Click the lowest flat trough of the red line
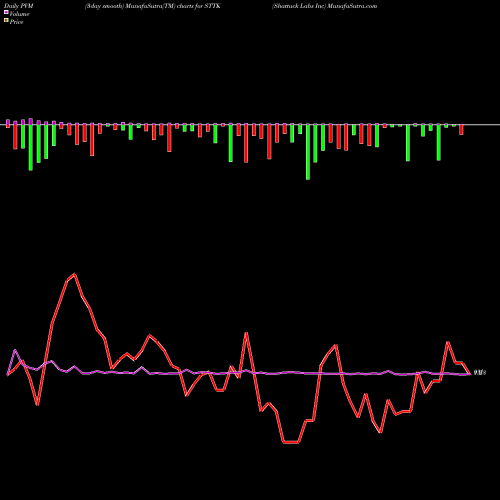The image size is (500, 500). 291,442
